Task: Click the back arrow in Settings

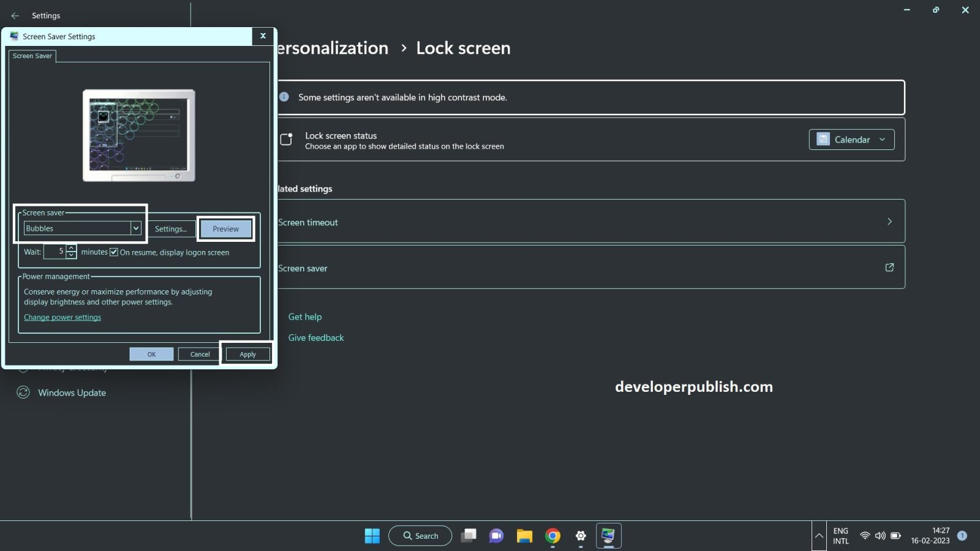Action: click(x=14, y=15)
